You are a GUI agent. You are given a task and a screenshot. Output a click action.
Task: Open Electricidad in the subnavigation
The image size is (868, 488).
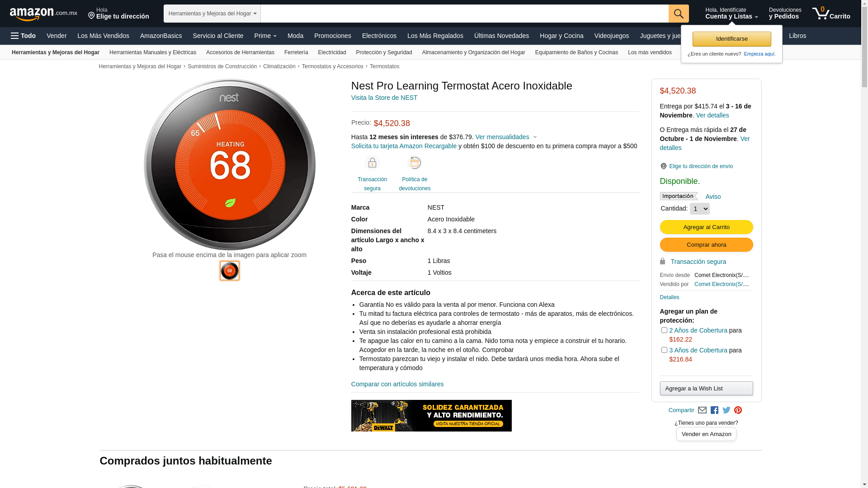click(332, 52)
